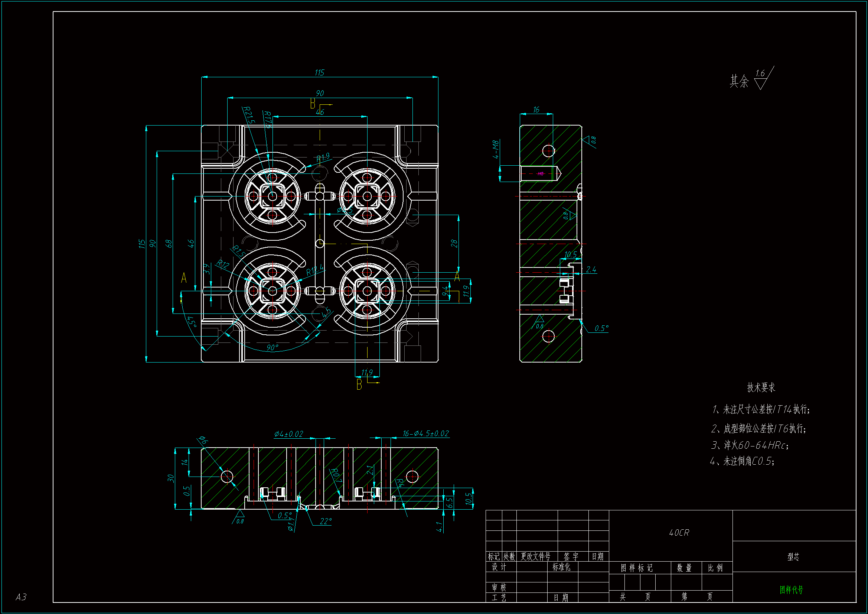Screen dimensions: 868x614
Task: Click the 设计 title block cell
Action: 499,567
